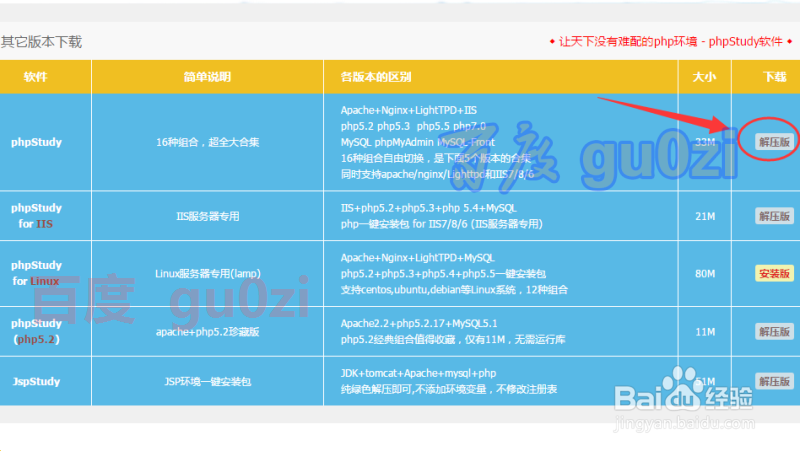Click the 纯绿色解压即可 description line
Screen dimensions: 800x451
449,389
